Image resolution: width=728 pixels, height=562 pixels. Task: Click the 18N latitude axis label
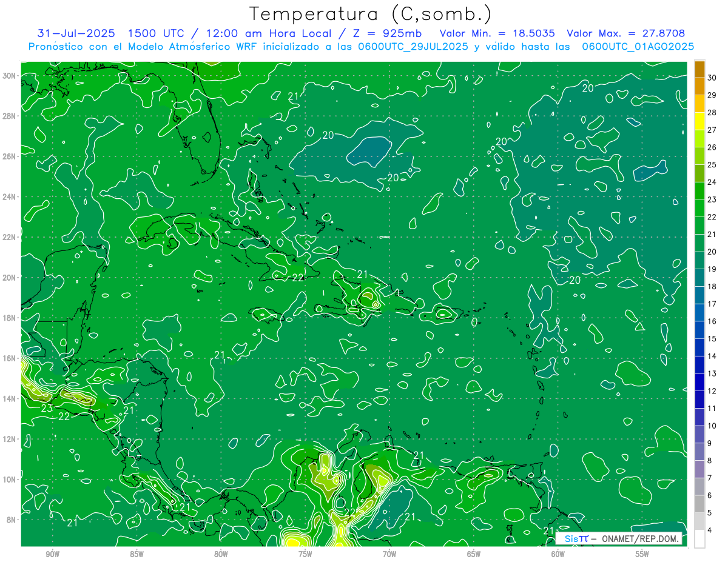[9, 318]
